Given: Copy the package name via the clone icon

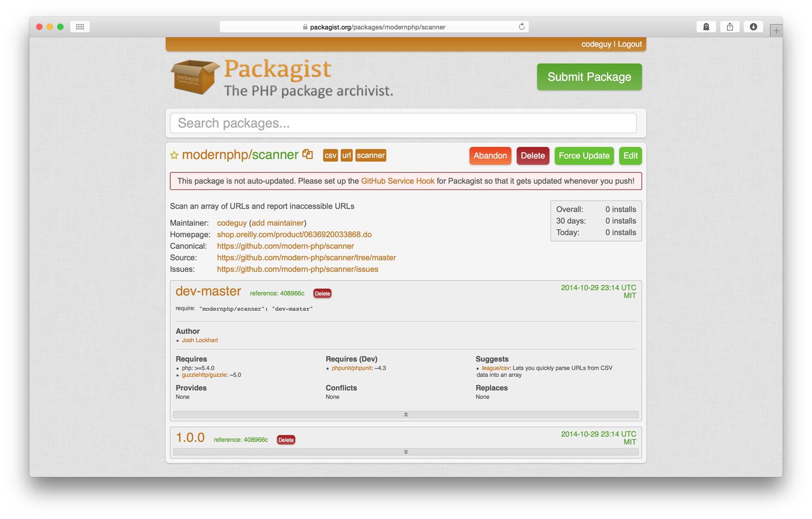Looking at the screenshot, I should (307, 155).
